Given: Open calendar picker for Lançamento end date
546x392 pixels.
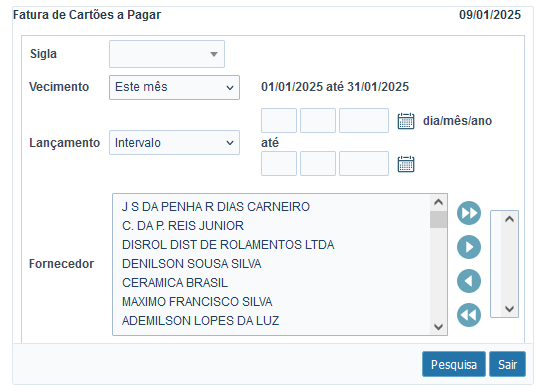Looking at the screenshot, I should (x=406, y=164).
